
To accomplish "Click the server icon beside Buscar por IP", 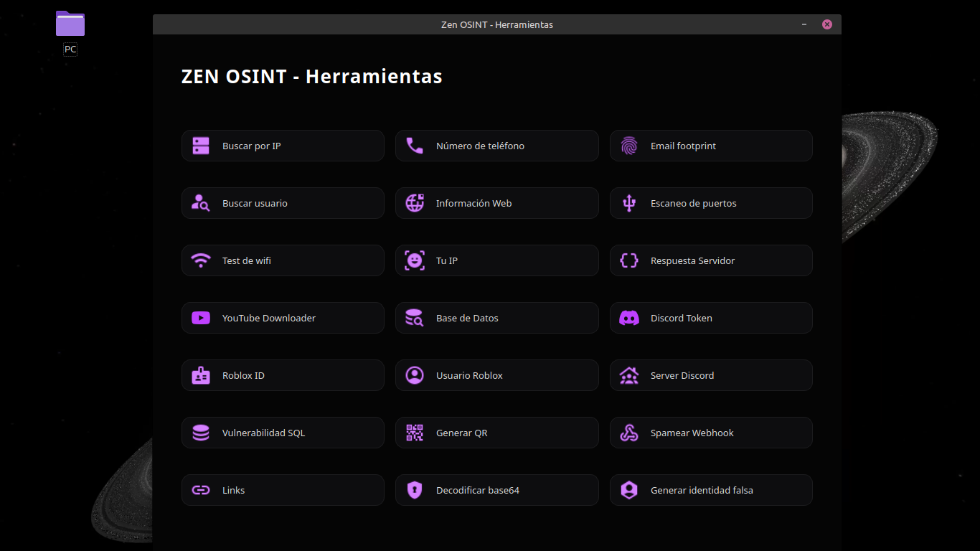I will click(201, 146).
